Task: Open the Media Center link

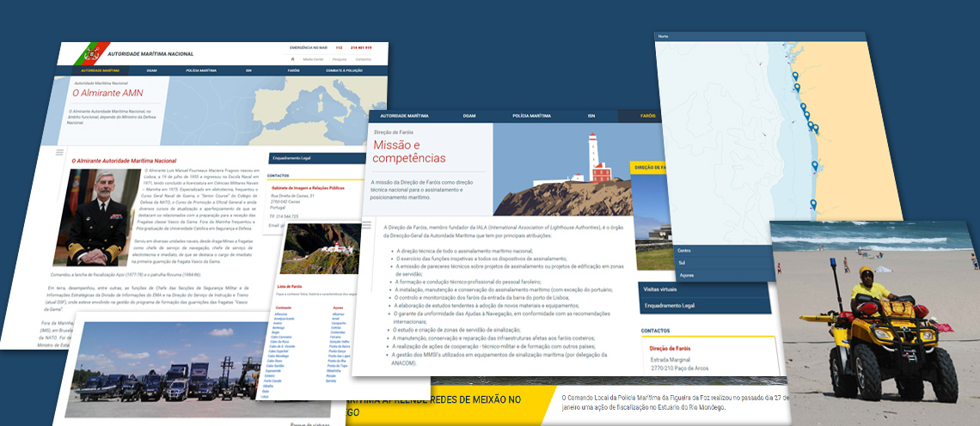Action: click(x=313, y=59)
